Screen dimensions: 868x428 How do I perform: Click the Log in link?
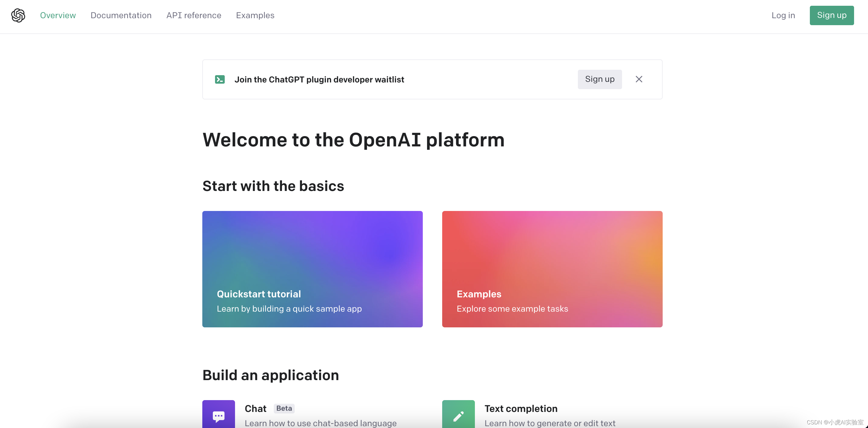[783, 15]
